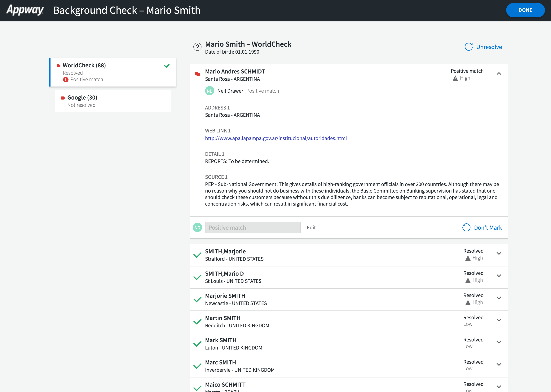Select the SMITH,Mario D name
Image resolution: width=551 pixels, height=392 pixels.
224,274
